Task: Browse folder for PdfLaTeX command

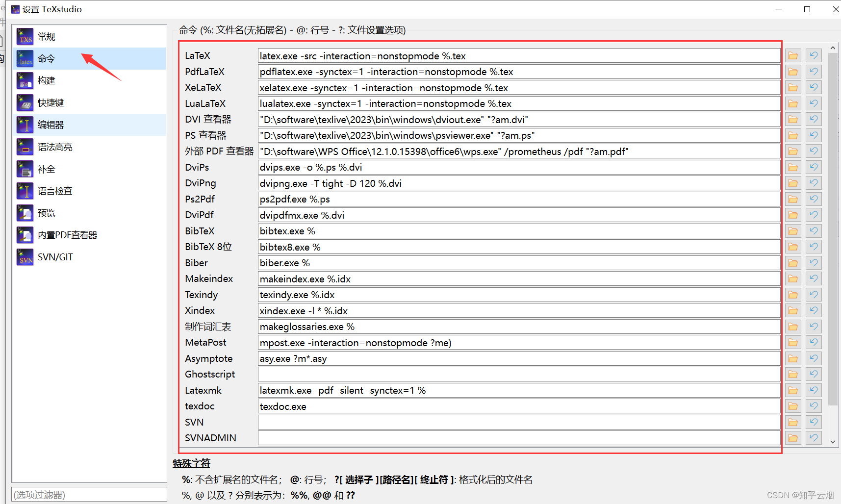Action: pos(793,72)
